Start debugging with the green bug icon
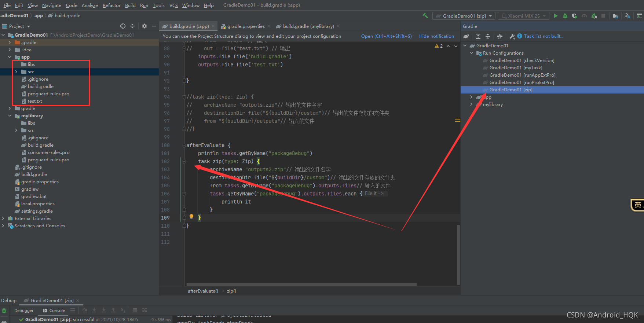Image resolution: width=644 pixels, height=323 pixels. coord(565,16)
